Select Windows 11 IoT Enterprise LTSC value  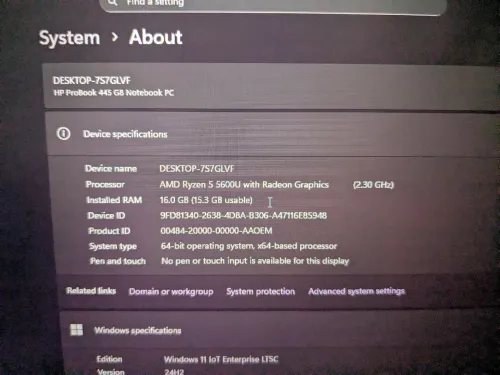(x=221, y=359)
